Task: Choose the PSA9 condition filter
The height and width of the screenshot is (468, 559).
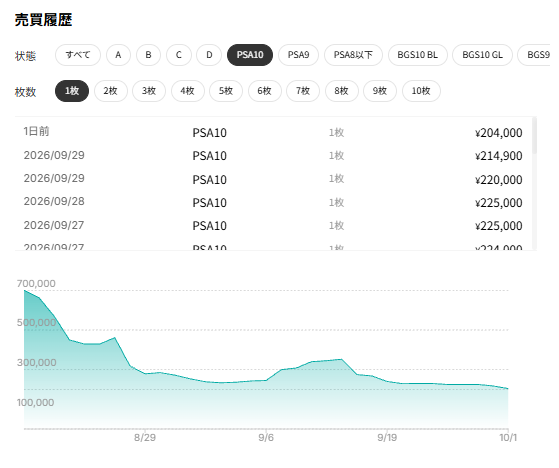Action: point(298,55)
